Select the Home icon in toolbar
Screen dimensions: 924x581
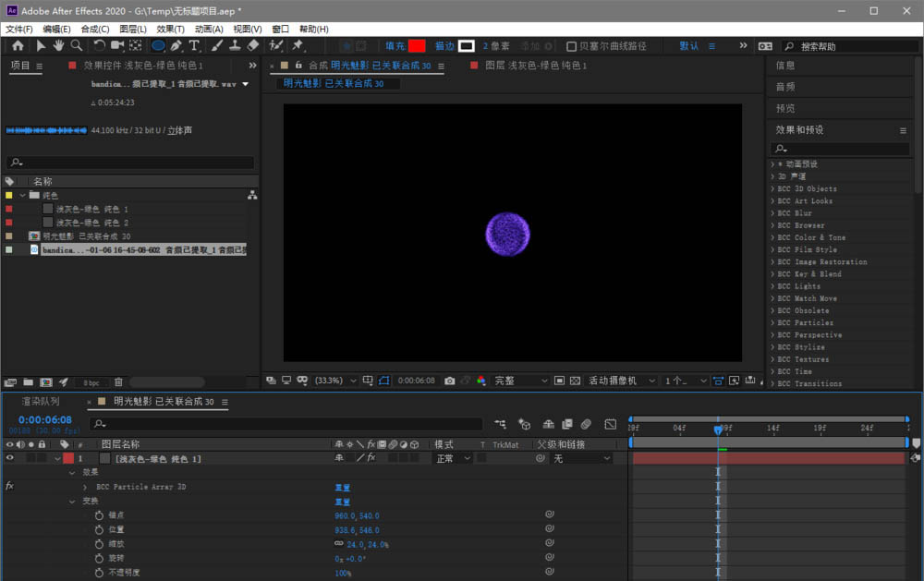pyautogui.click(x=18, y=45)
